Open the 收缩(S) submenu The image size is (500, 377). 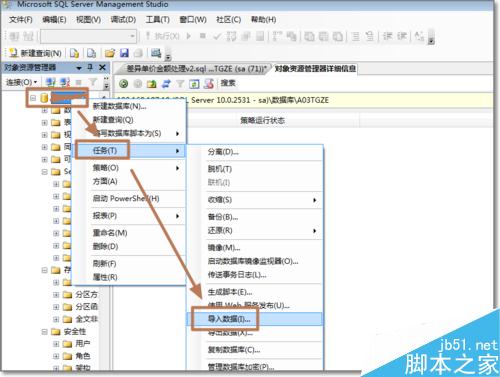point(256,200)
